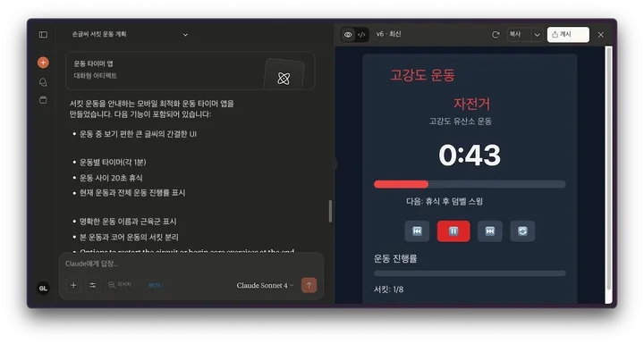The image size is (644, 344).
Task: Focus the Claude에게 답장 input field
Action: pos(191,264)
